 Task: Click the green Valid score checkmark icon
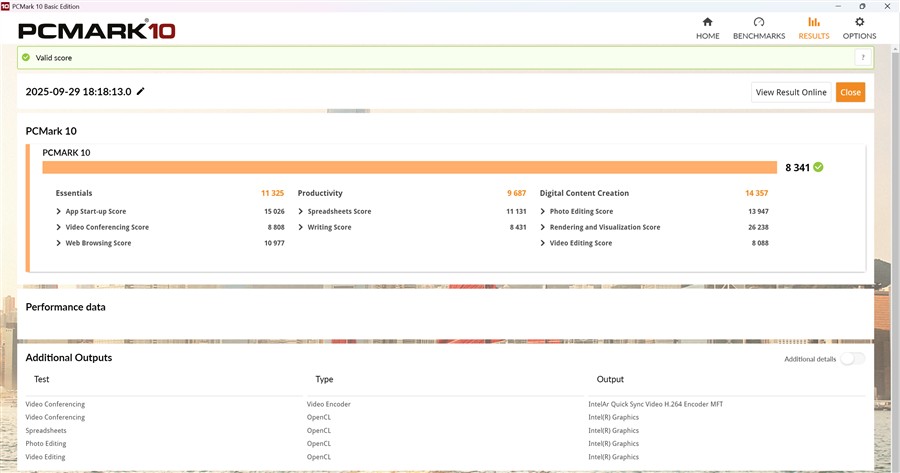(x=26, y=58)
